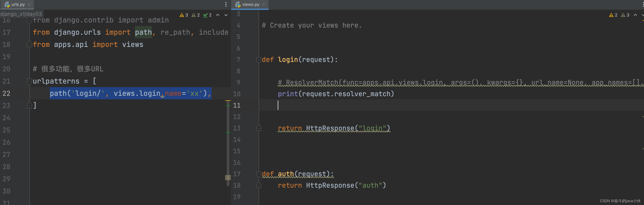
Task: Click the highlighted path import on line 17
Action: pos(143,33)
